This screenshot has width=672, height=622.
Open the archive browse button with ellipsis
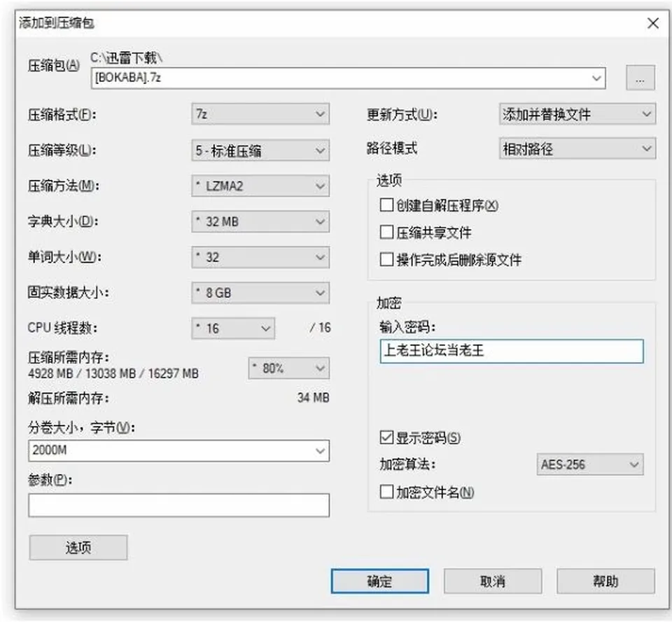coord(640,78)
